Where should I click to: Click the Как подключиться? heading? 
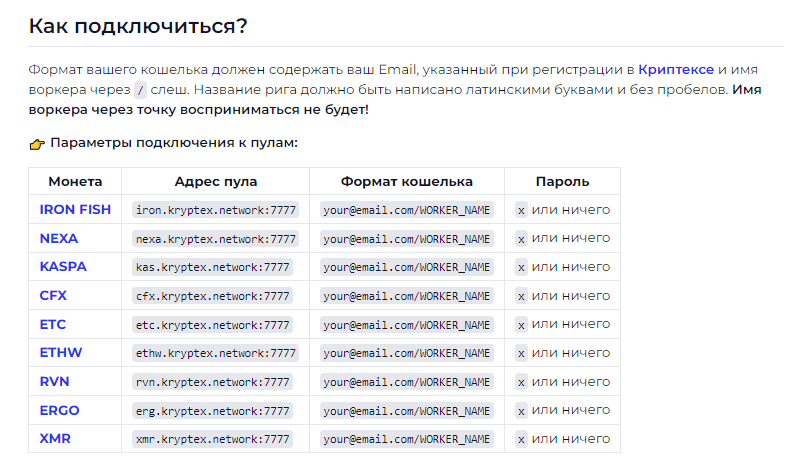click(138, 26)
